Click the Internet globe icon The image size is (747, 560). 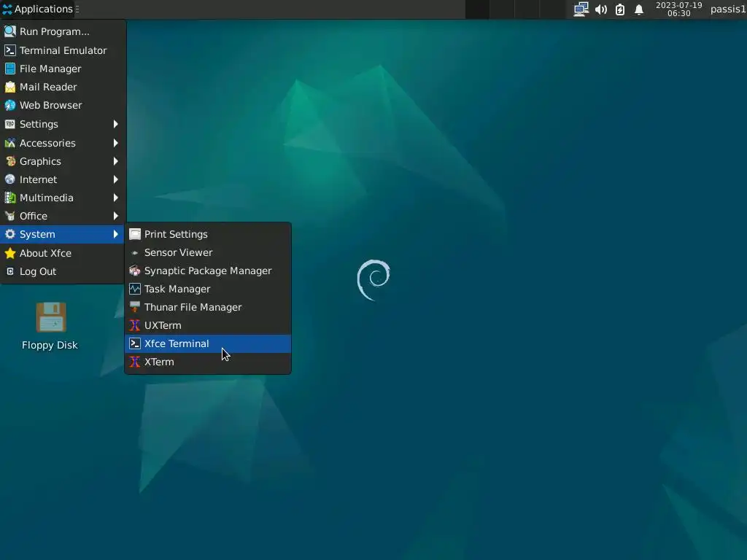10,179
